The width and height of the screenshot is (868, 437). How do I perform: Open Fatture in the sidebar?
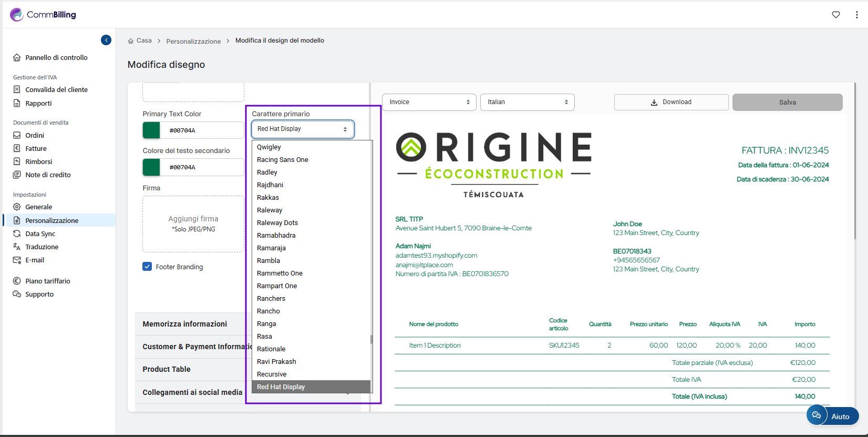[x=36, y=149]
